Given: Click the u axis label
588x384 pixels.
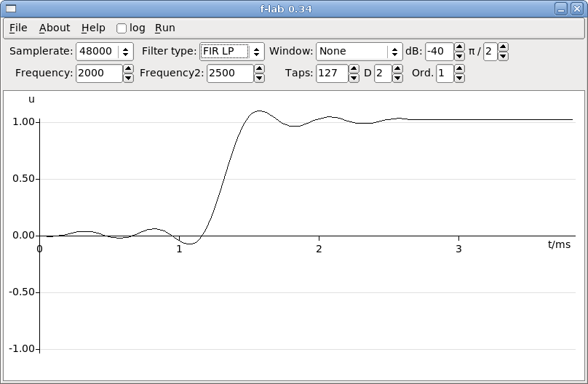Looking at the screenshot, I should click(31, 100).
